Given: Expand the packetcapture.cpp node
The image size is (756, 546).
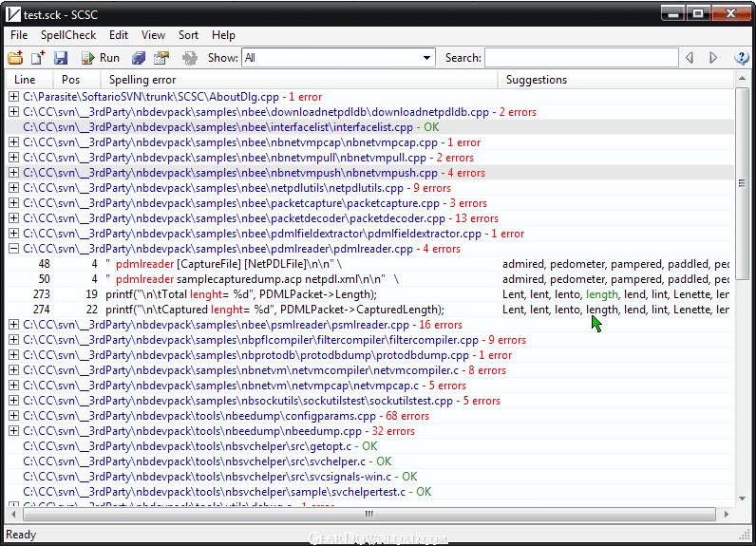Looking at the screenshot, I should [x=13, y=203].
